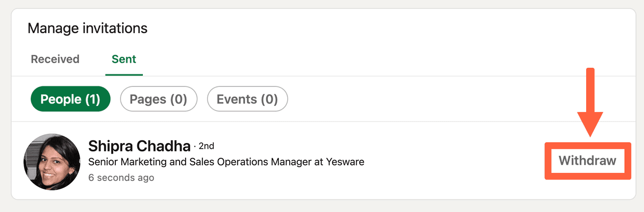Click the count '(1)' on People pill
644x212 pixels.
[93, 99]
